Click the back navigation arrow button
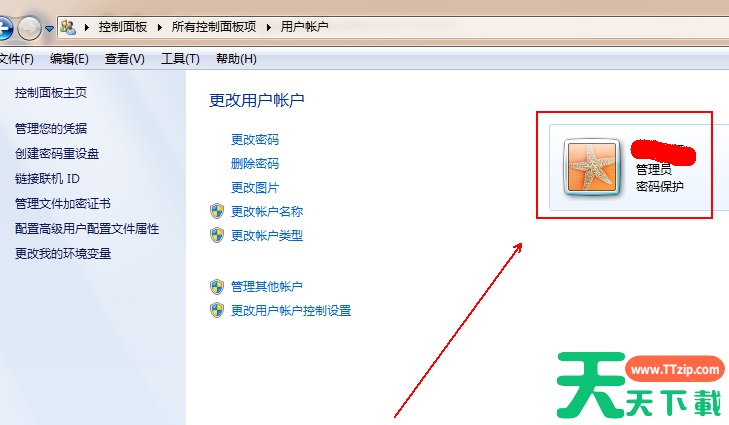This screenshot has height=425, width=729. [x=5, y=28]
